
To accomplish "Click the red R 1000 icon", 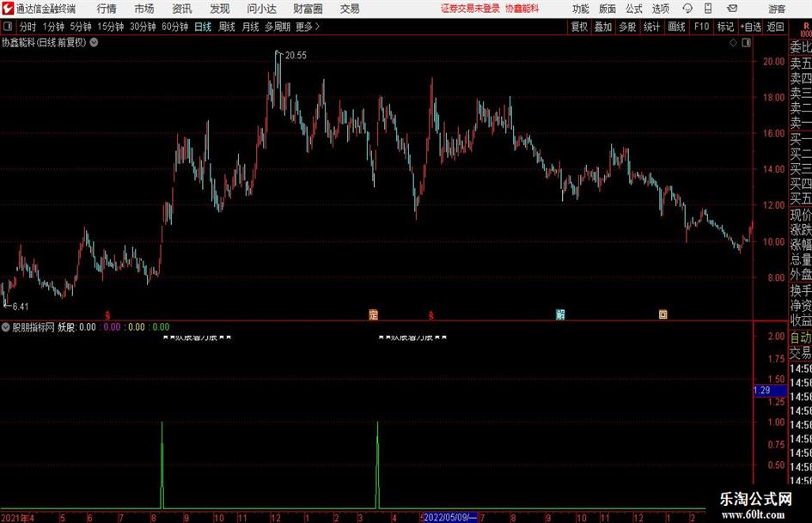I will coord(806,29).
